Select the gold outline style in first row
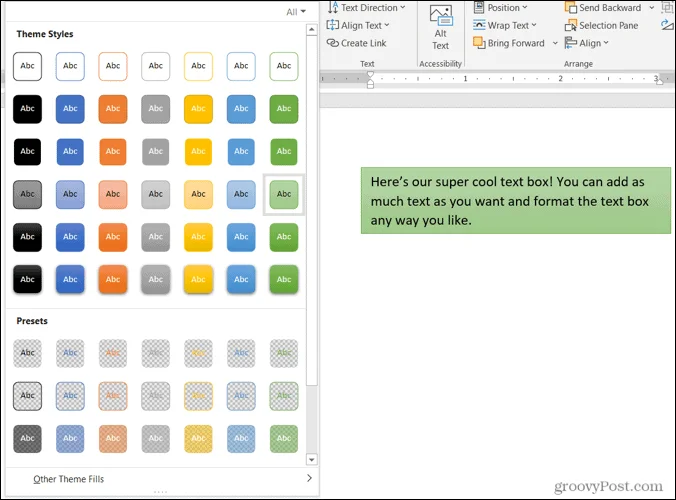The width and height of the screenshot is (676, 500). point(198,66)
